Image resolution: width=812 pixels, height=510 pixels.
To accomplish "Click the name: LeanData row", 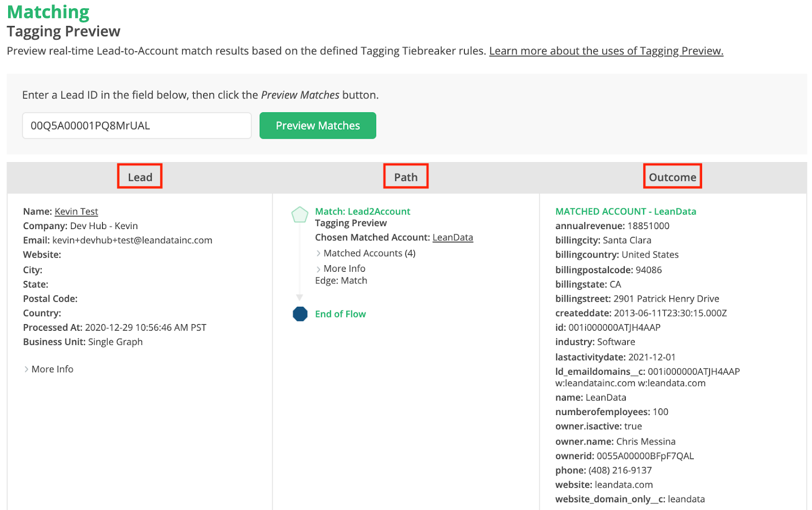I will click(x=591, y=397).
